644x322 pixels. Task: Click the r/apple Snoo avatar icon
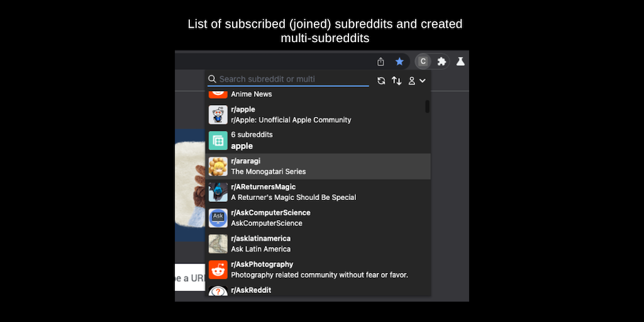click(218, 114)
